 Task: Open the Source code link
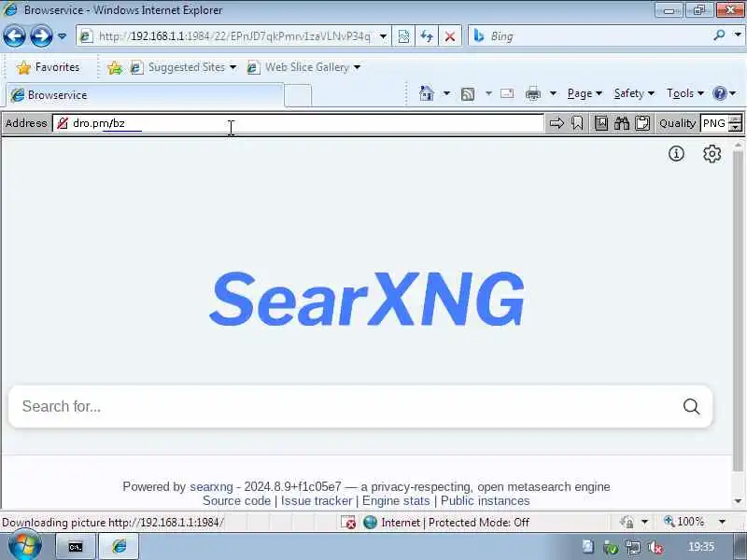click(x=236, y=500)
